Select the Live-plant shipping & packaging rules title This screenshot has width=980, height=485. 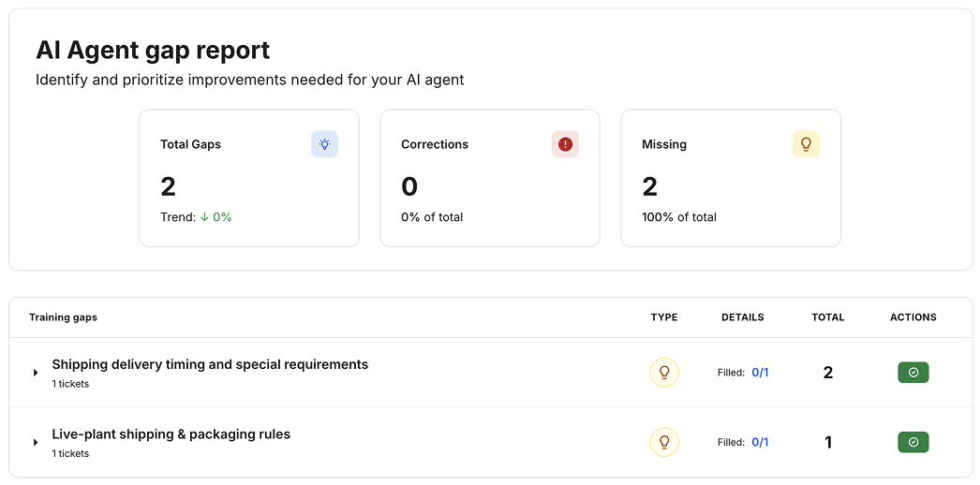coord(171,434)
